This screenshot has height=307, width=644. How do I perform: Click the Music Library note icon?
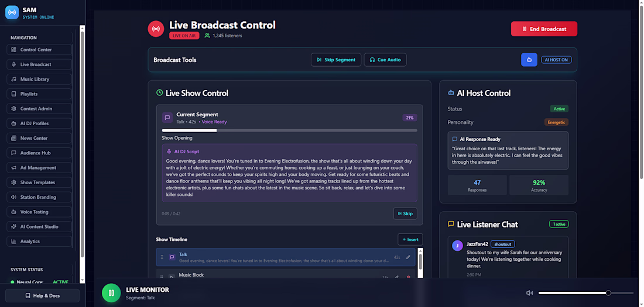13,79
